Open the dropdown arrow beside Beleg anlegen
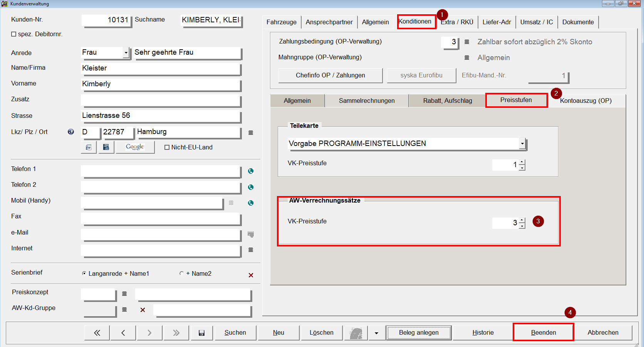The height and width of the screenshot is (347, 644). 376,333
